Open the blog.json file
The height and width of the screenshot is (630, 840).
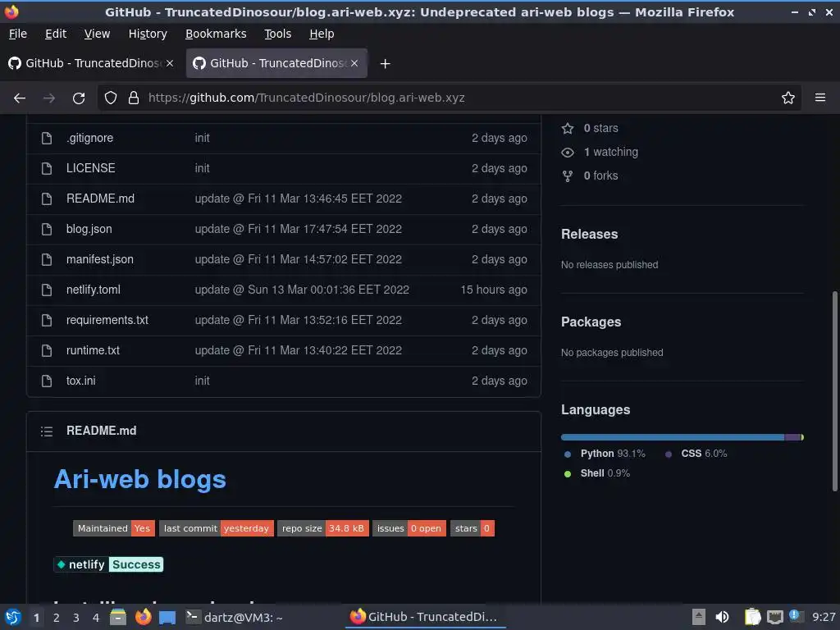point(89,229)
